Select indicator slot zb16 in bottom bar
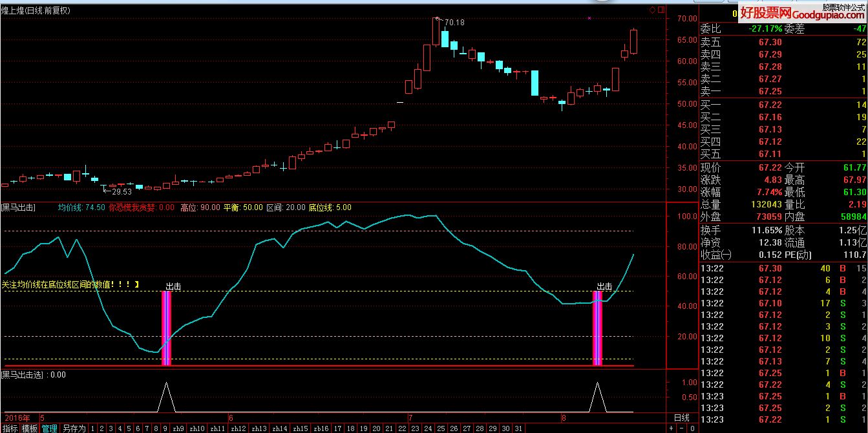Image resolution: width=868 pixels, height=433 pixels. tap(321, 428)
